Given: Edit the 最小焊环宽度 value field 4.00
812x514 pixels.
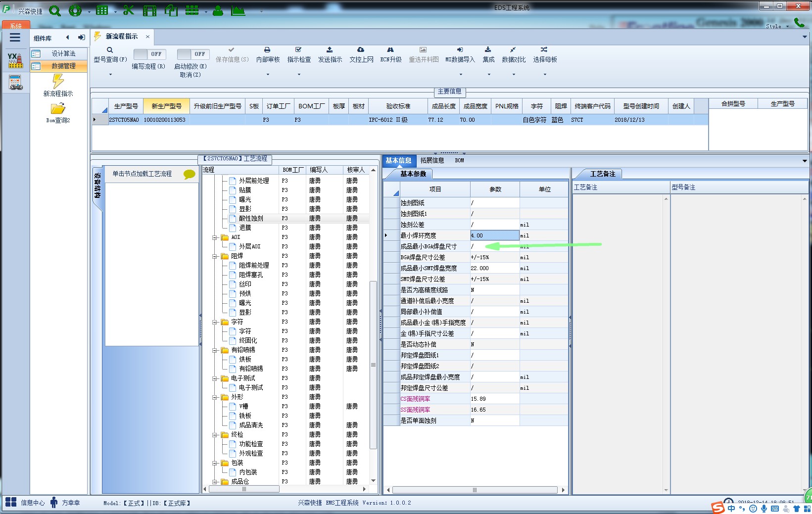Looking at the screenshot, I should tap(494, 235).
